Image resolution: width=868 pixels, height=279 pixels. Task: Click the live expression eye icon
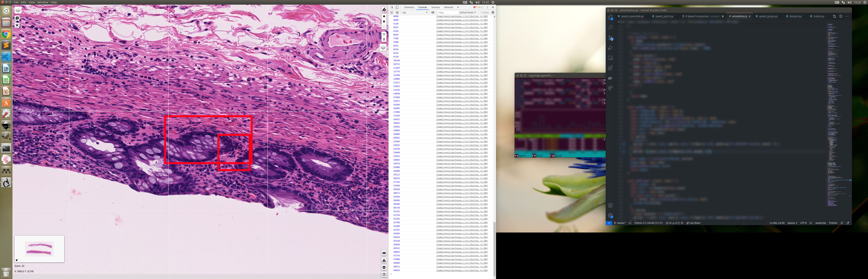click(x=433, y=12)
